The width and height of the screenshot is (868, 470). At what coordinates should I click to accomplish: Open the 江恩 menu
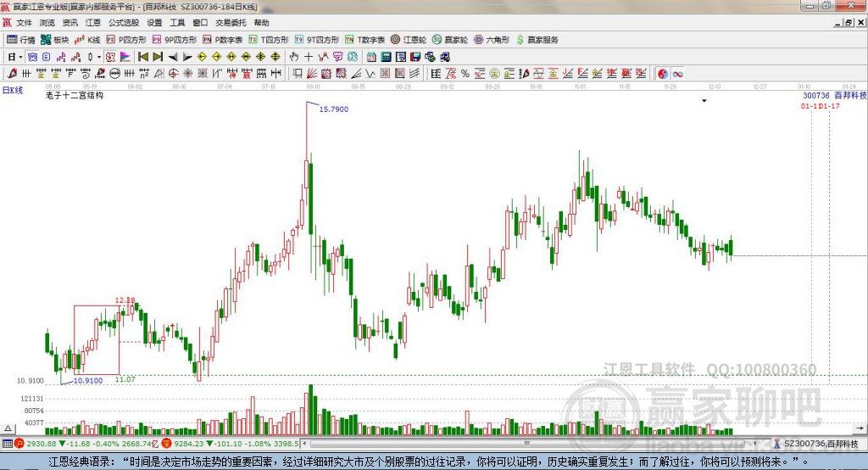pyautogui.click(x=93, y=23)
